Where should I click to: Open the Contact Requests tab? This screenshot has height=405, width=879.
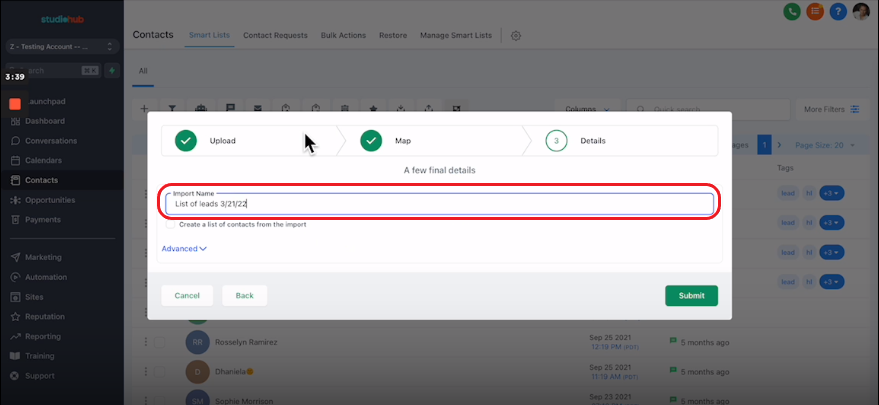pos(275,35)
